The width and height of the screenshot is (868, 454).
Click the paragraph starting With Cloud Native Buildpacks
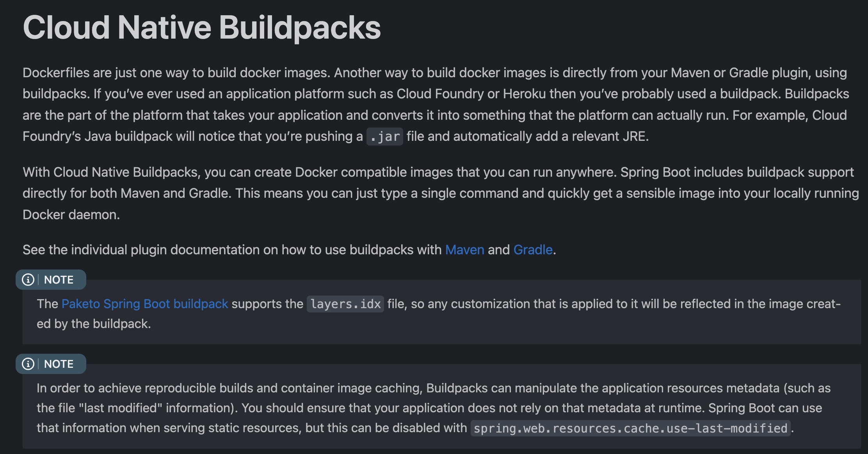(x=441, y=193)
